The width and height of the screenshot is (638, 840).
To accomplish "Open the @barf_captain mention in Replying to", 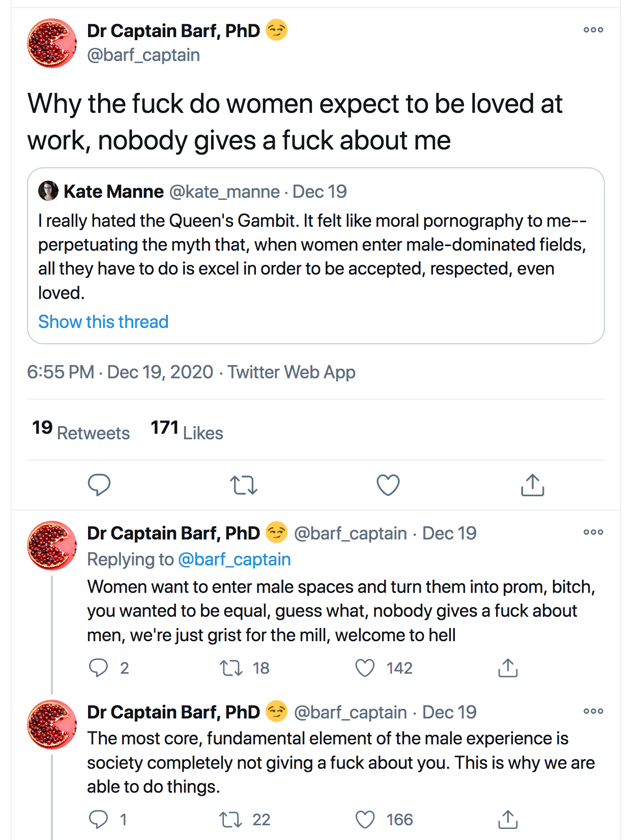I will pos(235,559).
